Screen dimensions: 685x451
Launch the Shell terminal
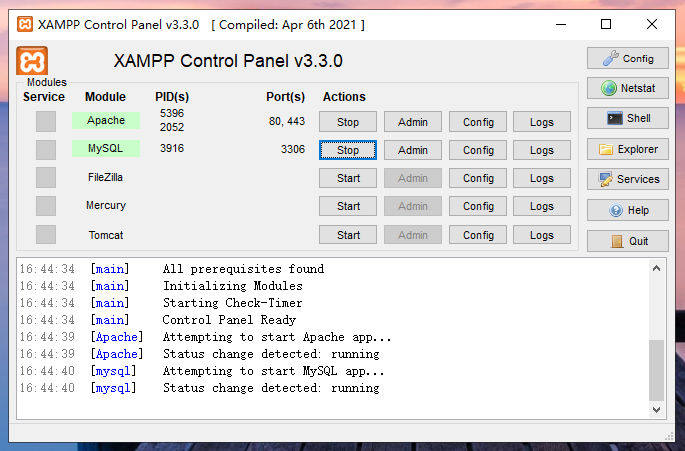coord(628,118)
